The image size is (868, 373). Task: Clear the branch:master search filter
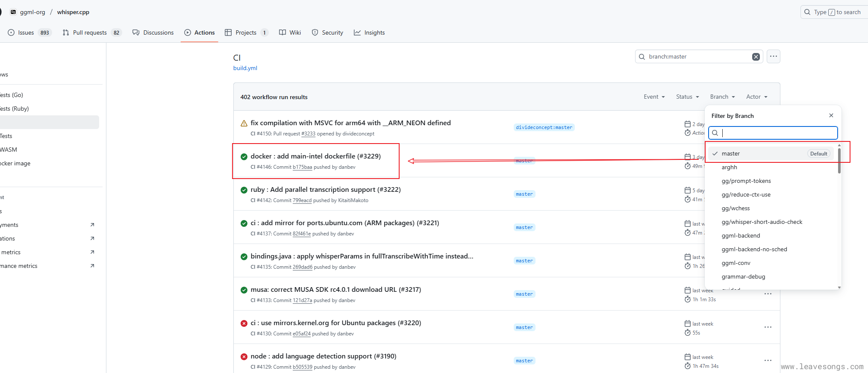point(756,57)
